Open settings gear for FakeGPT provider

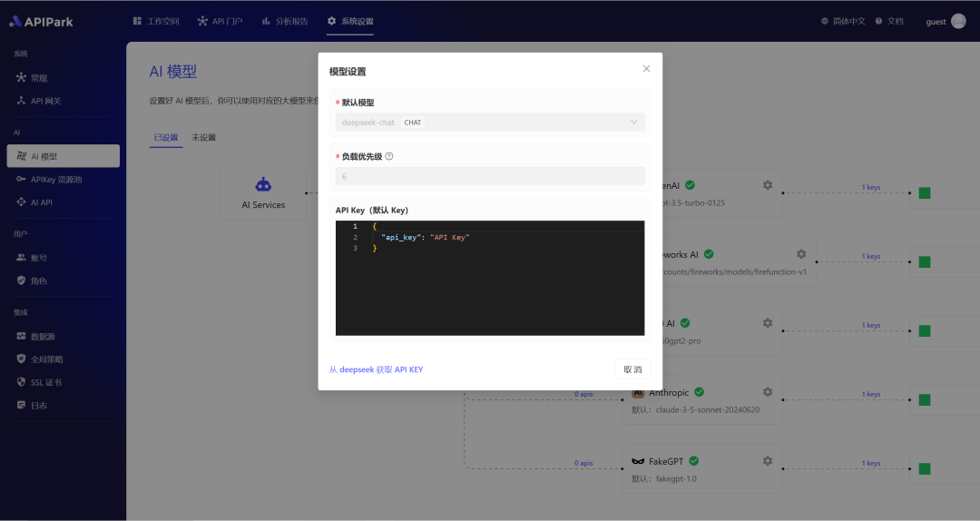pyautogui.click(x=768, y=461)
